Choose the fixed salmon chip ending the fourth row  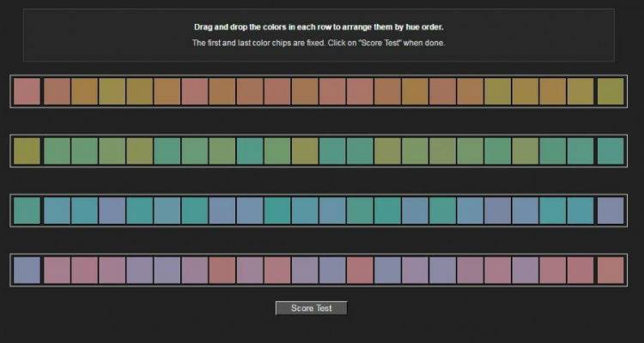coord(610,269)
